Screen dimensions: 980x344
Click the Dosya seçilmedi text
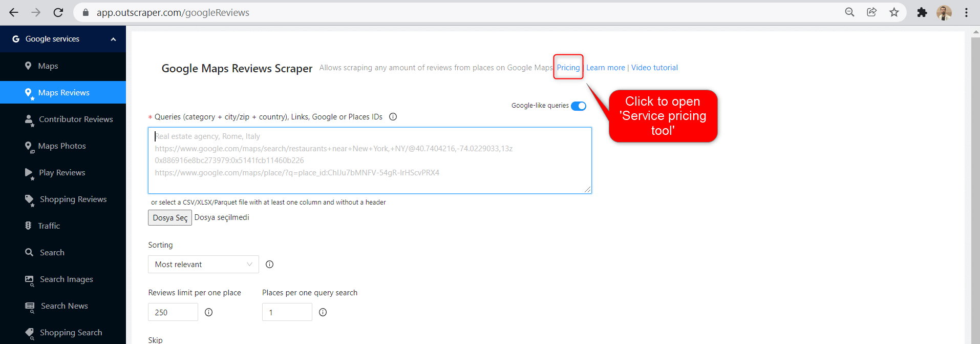(222, 217)
